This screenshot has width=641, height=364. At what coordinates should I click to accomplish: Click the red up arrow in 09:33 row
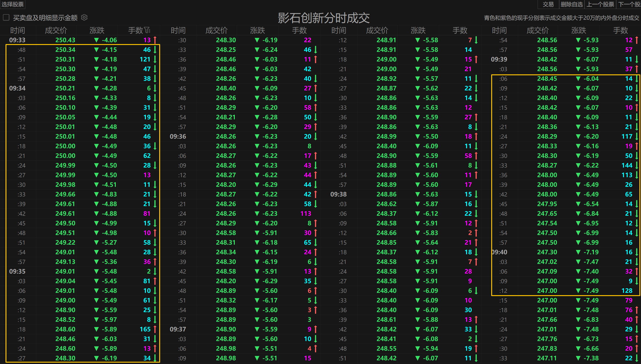point(155,40)
